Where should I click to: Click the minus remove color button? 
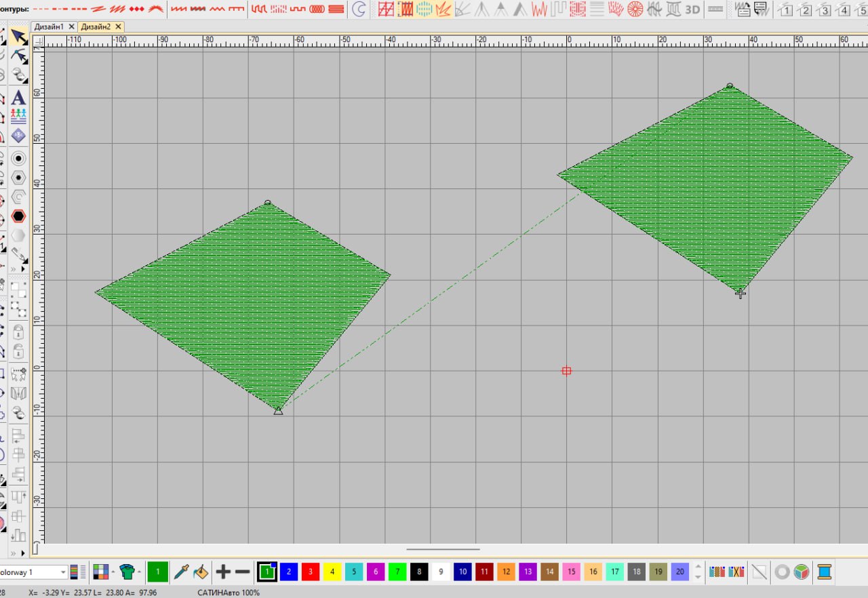click(242, 572)
